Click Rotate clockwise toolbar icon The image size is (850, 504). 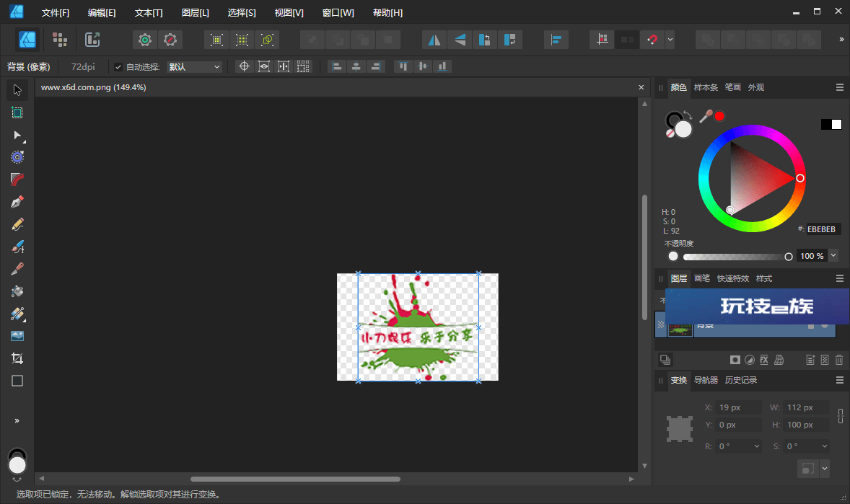(x=509, y=40)
